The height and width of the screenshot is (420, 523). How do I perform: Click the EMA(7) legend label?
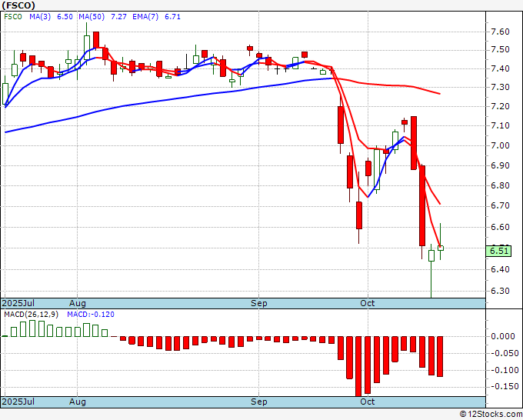(x=145, y=17)
